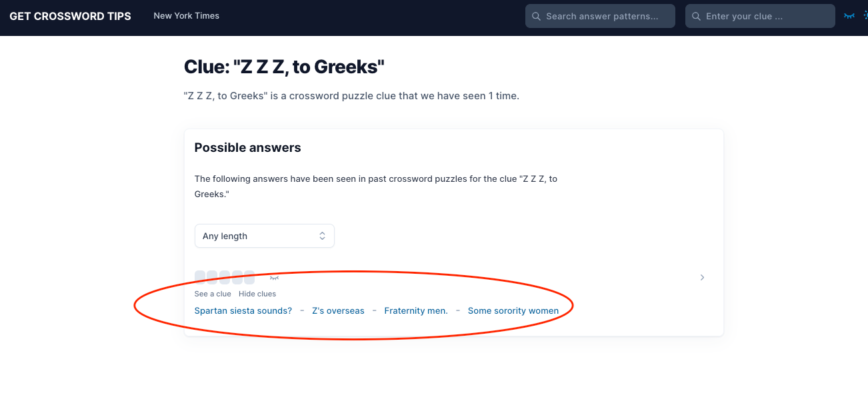The height and width of the screenshot is (393, 868).
Task: Go to the New York Times section
Action: (x=186, y=16)
